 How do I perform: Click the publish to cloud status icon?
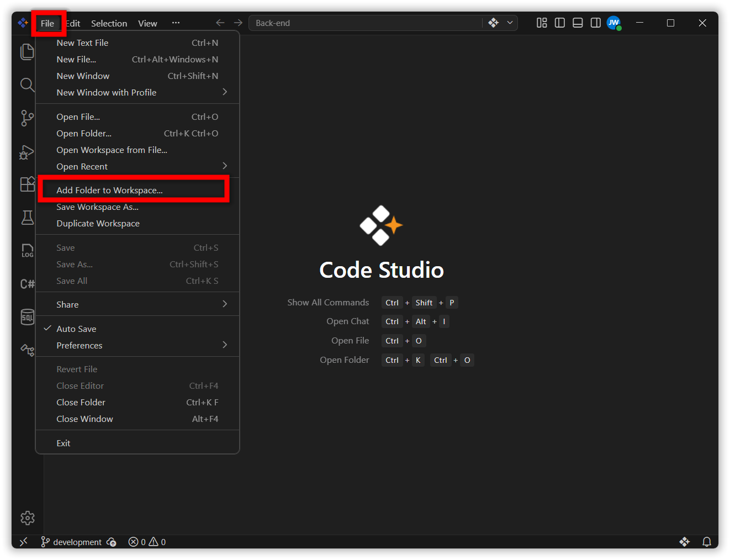(x=112, y=542)
